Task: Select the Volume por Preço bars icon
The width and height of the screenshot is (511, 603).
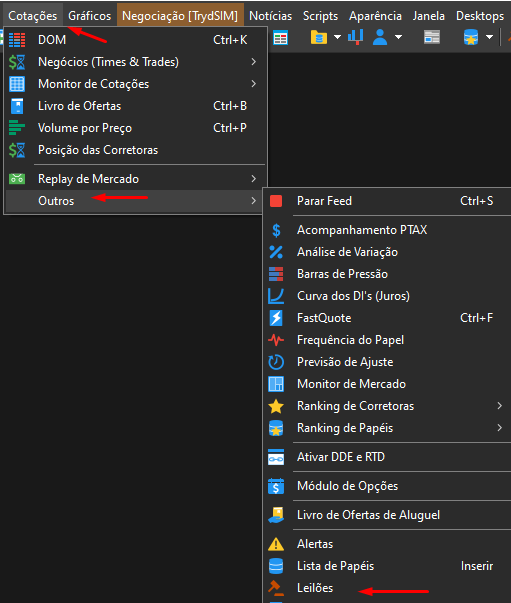Action: 17,128
